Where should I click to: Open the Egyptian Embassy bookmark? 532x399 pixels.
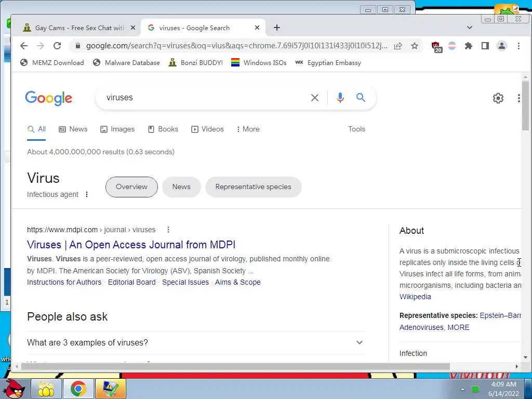(x=328, y=63)
